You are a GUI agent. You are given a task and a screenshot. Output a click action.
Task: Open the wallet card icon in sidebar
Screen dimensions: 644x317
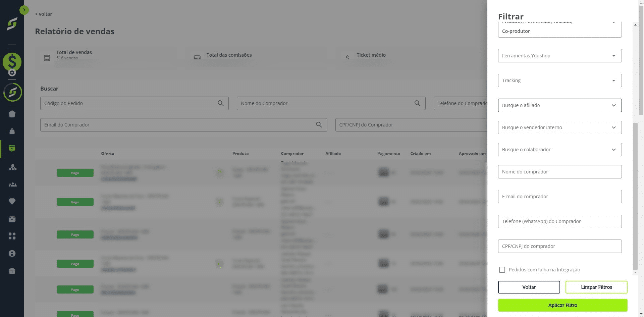coord(12,219)
